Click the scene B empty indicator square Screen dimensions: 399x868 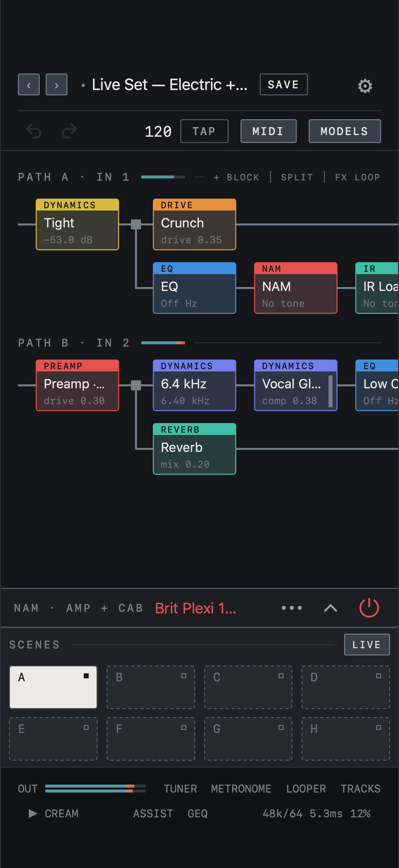184,676
